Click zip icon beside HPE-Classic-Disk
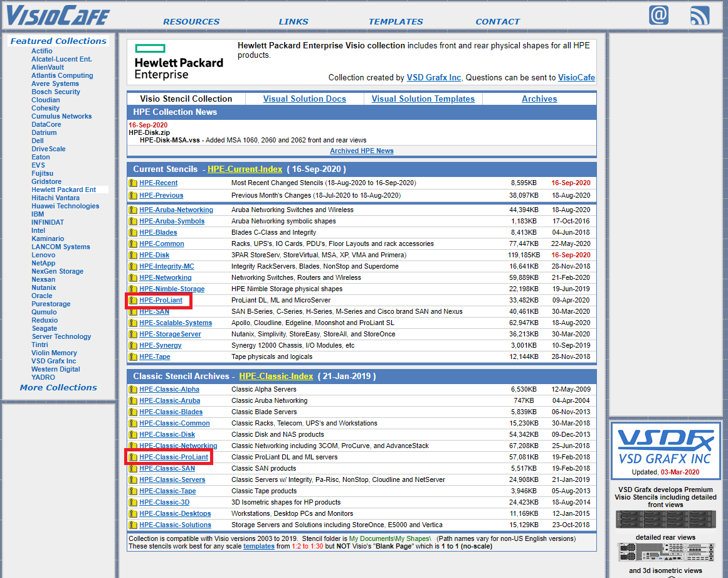Screen dimensions: 728x578 click(133, 434)
